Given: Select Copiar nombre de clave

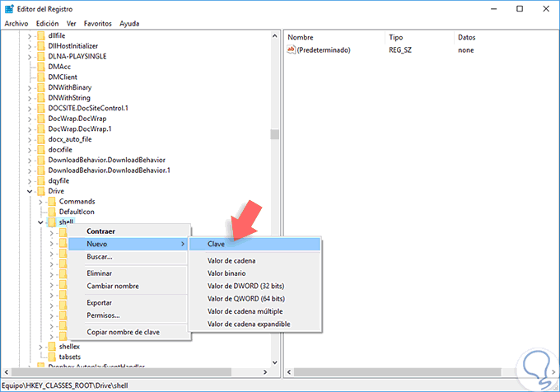Looking at the screenshot, I should (128, 332).
